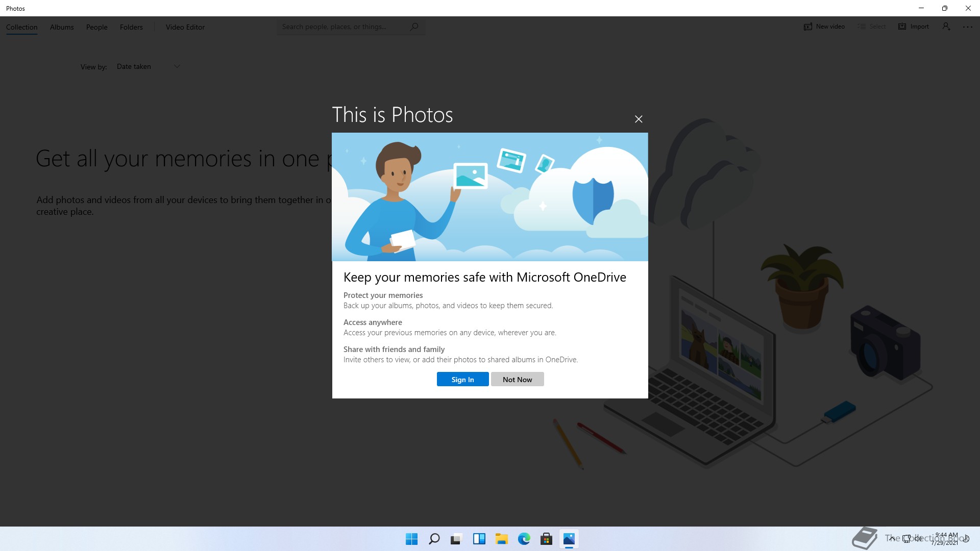This screenshot has height=551, width=980.
Task: Minimize the Photos window
Action: [x=921, y=8]
